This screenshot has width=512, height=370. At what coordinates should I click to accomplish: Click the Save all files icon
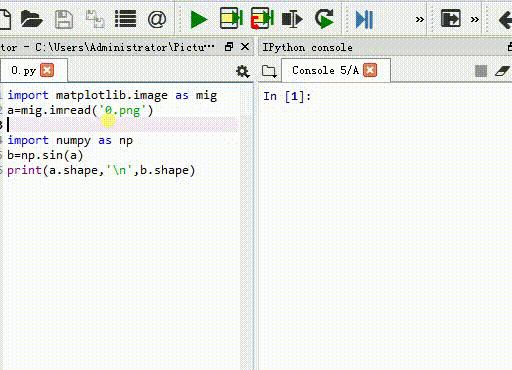pyautogui.click(x=95, y=19)
